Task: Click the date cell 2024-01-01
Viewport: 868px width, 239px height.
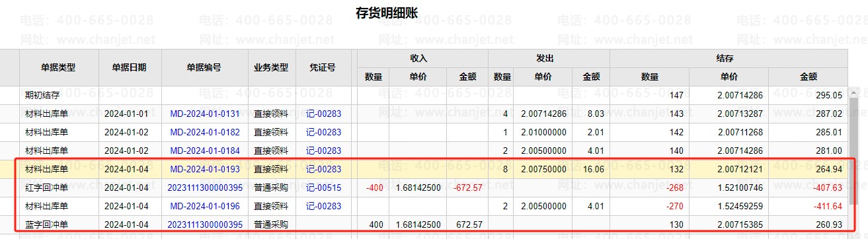Action: (126, 114)
